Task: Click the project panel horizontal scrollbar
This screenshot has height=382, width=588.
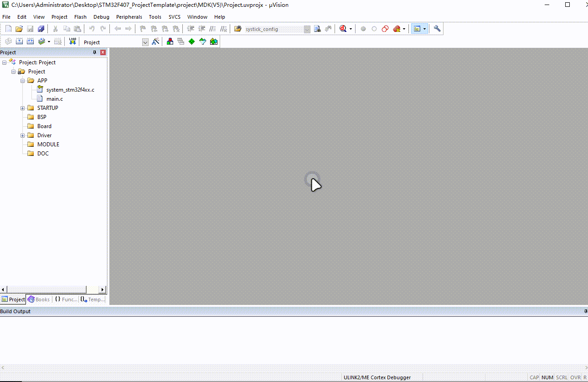Action: (46, 289)
